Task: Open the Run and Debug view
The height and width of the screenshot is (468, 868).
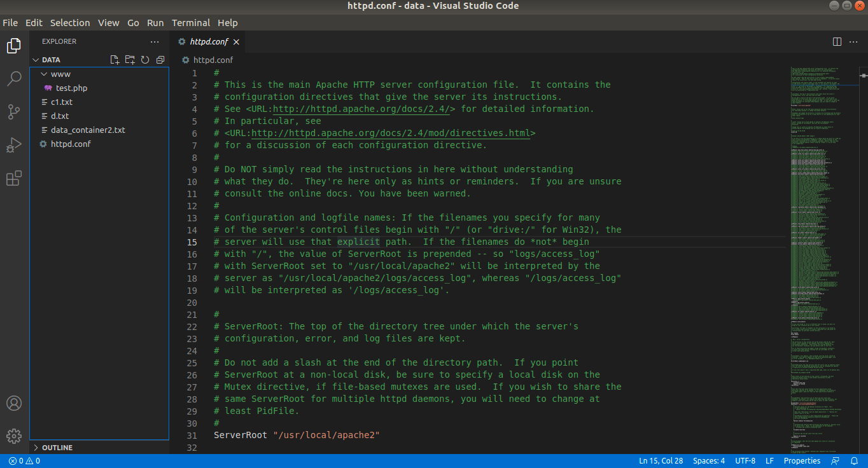Action: point(14,146)
